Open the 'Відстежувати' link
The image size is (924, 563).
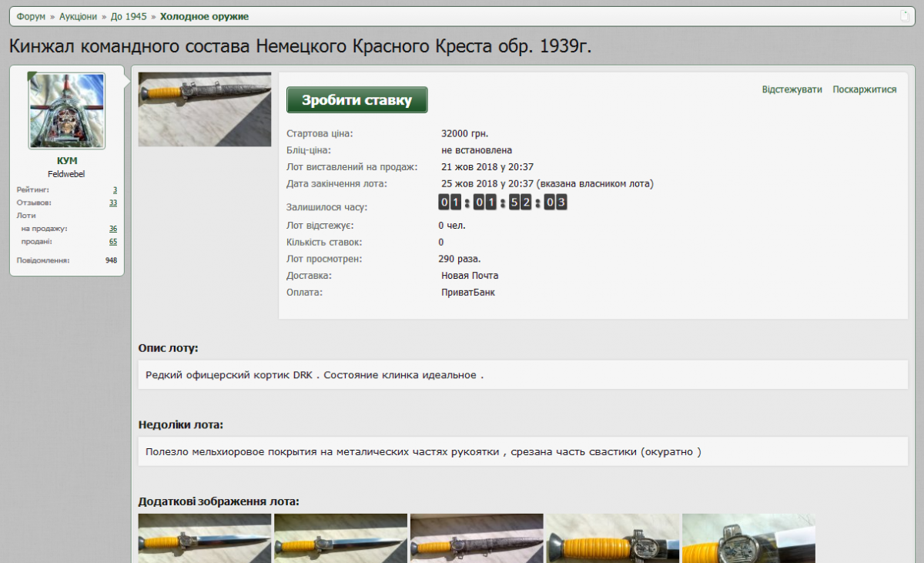pos(792,89)
